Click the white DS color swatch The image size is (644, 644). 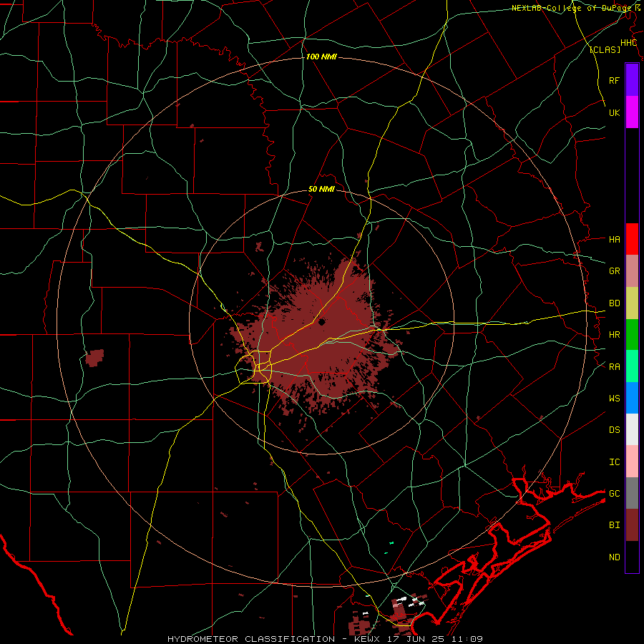click(632, 429)
